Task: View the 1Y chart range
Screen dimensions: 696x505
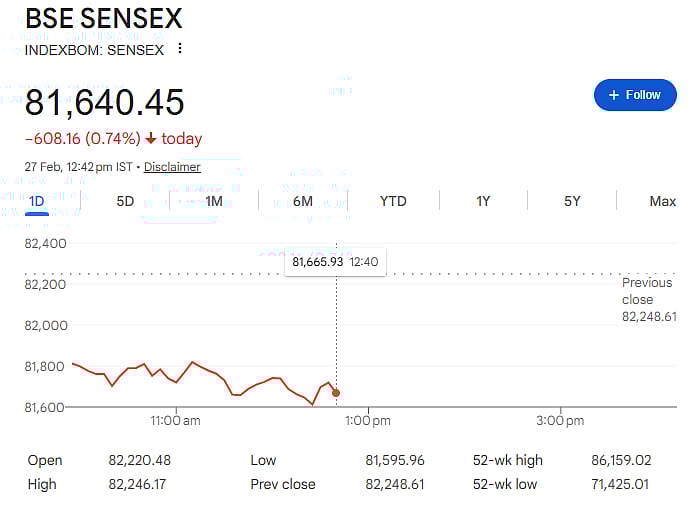Action: [483, 201]
